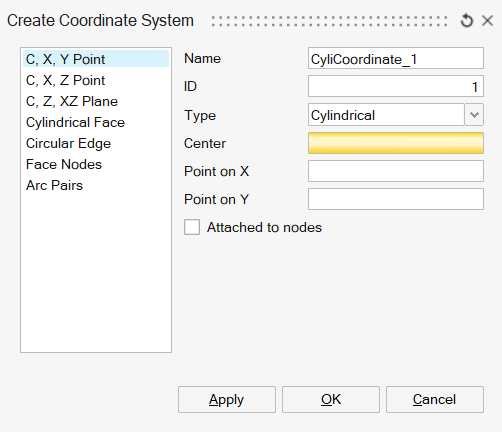502x432 pixels.
Task: Select C, X, Y Point method
Action: (x=96, y=59)
